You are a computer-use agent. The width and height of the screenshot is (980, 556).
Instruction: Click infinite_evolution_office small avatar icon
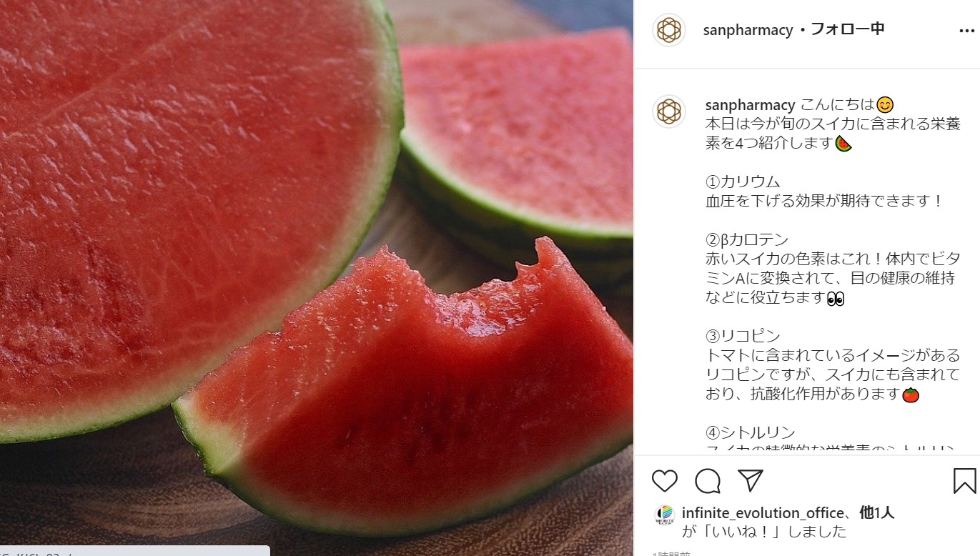(665, 516)
